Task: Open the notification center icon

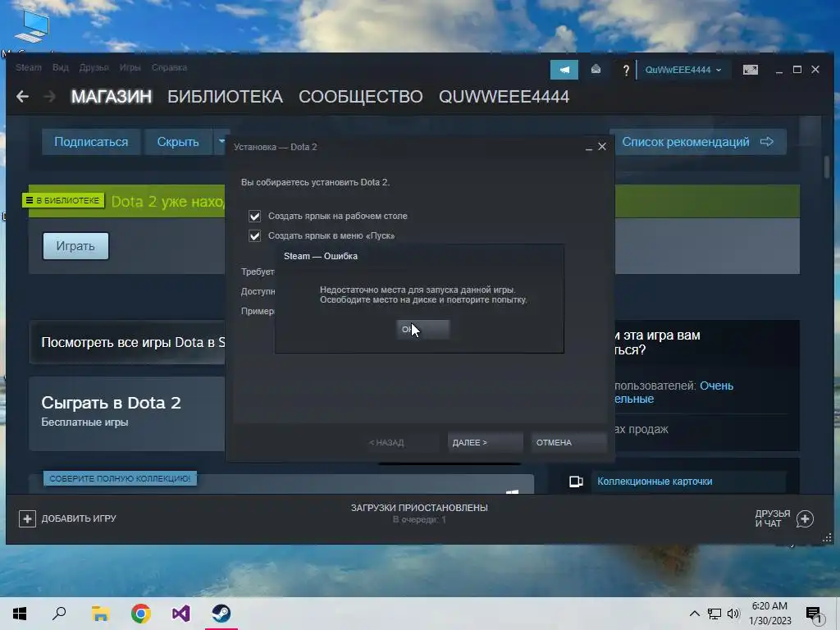Action: point(813,614)
